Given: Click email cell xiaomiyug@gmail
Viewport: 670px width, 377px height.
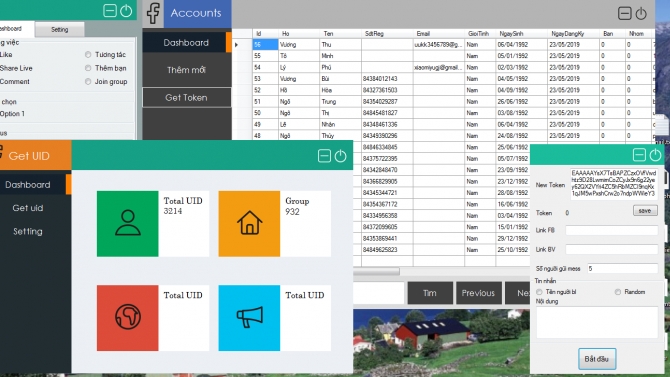Looking at the screenshot, I should tap(439, 68).
